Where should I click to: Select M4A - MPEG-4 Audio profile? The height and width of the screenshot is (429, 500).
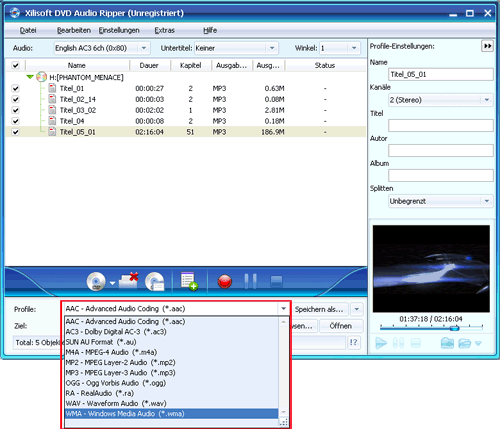tap(171, 352)
